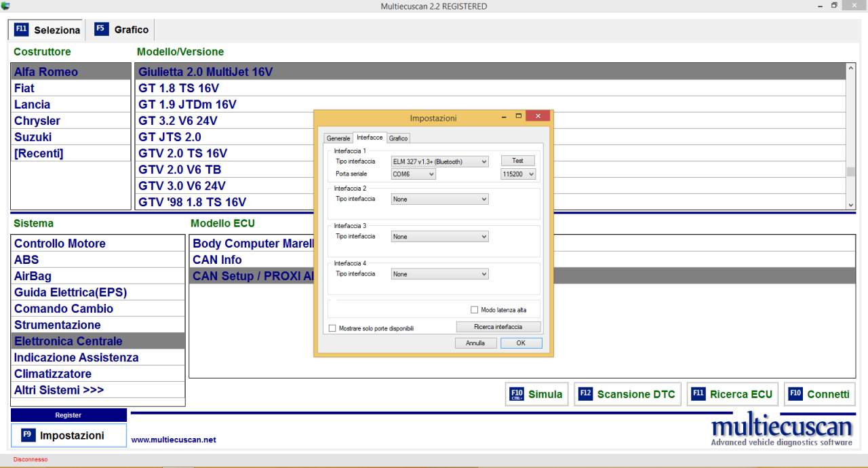Image resolution: width=868 pixels, height=468 pixels.
Task: Click the model list scrollbar thumb
Action: pos(851,172)
